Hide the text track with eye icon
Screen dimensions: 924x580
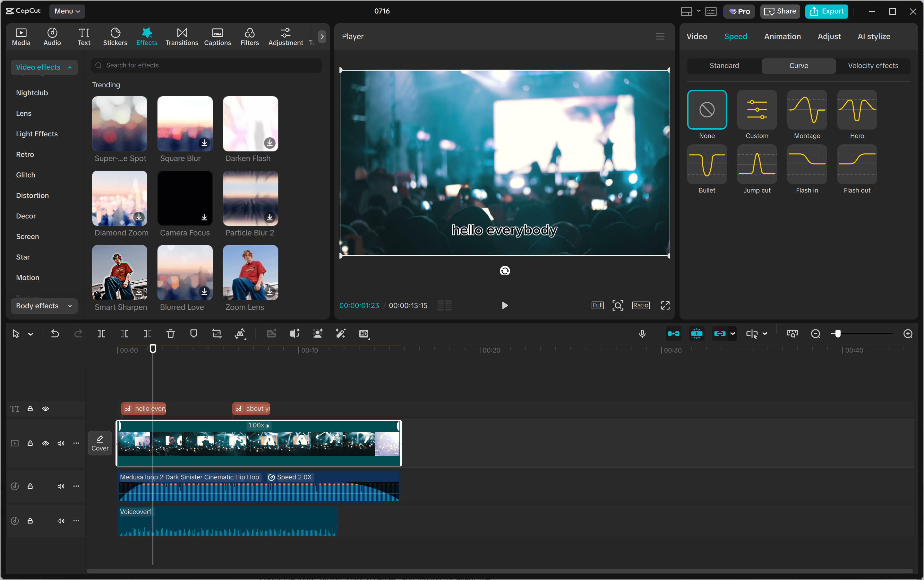coord(46,408)
